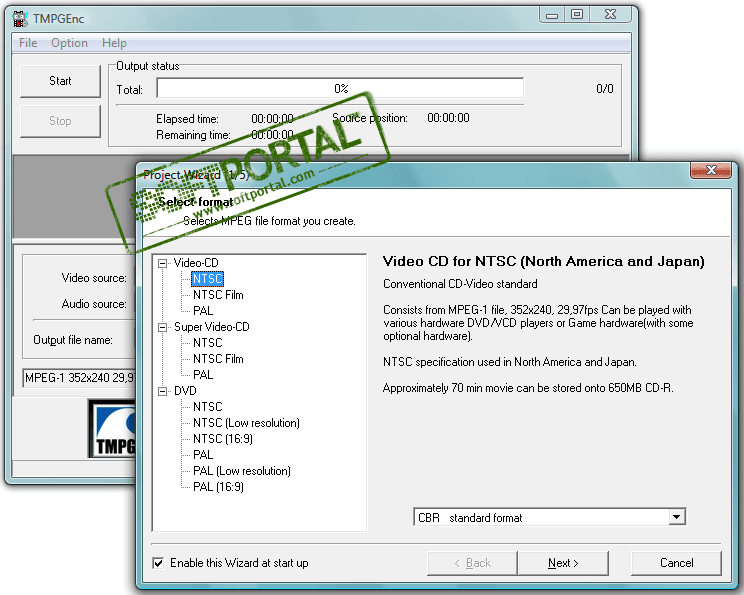Select NTSC (Low resolution) under DVD

(246, 423)
